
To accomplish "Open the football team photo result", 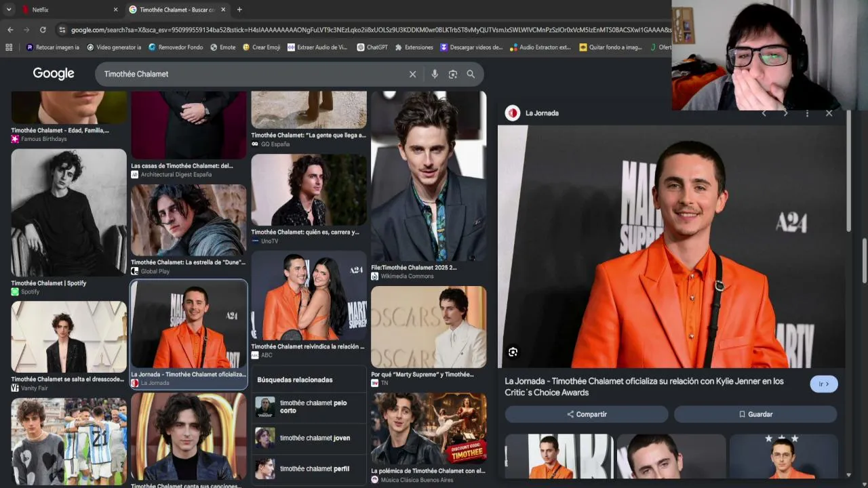I will click(x=69, y=441).
